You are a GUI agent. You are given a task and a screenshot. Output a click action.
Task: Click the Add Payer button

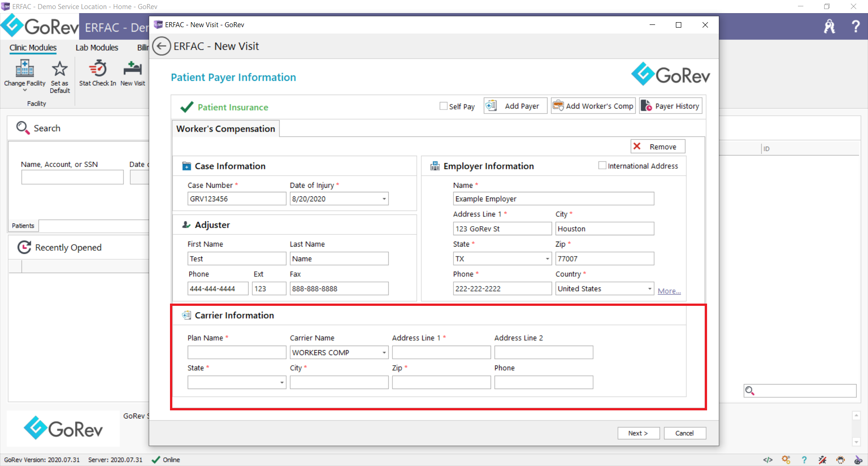point(515,106)
